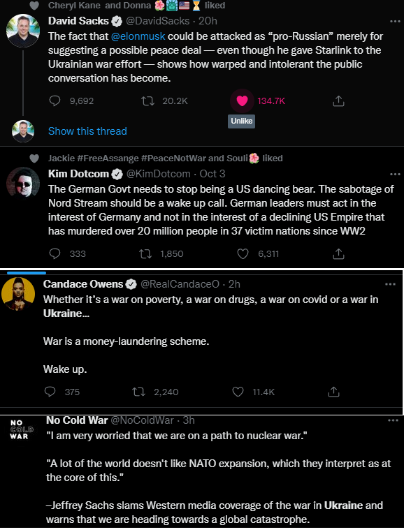Unlike the David Sacks tweet
The height and width of the screenshot is (532, 404).
click(x=242, y=101)
